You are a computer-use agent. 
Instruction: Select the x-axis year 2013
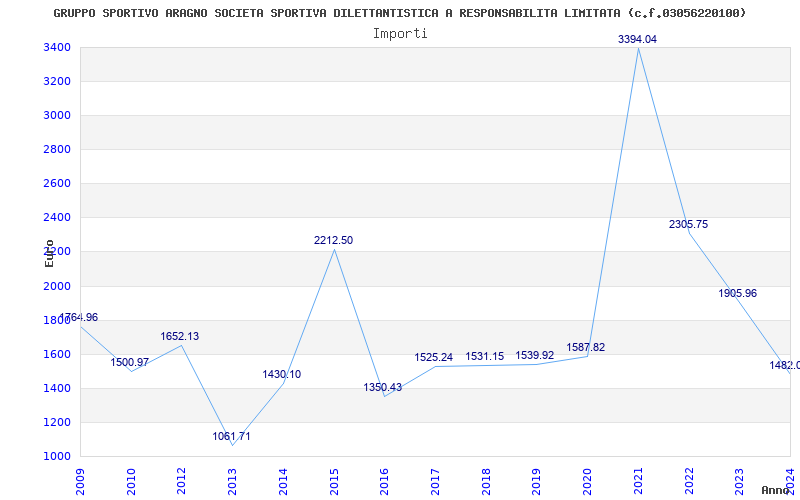(x=232, y=481)
